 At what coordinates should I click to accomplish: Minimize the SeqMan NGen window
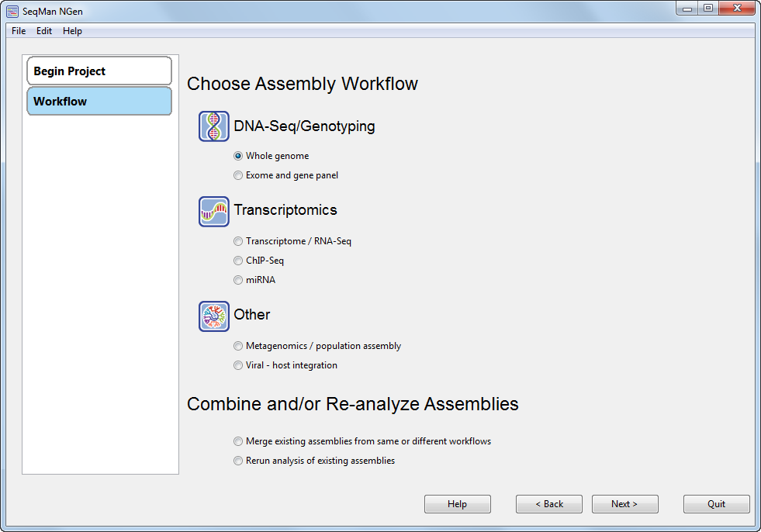687,9
